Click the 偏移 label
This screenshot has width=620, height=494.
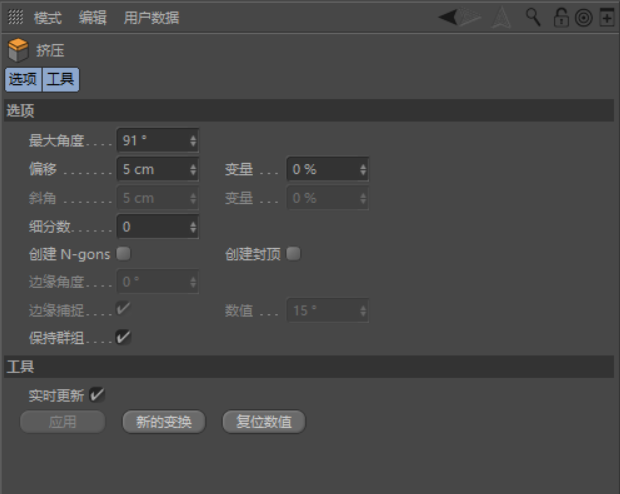click(43, 169)
